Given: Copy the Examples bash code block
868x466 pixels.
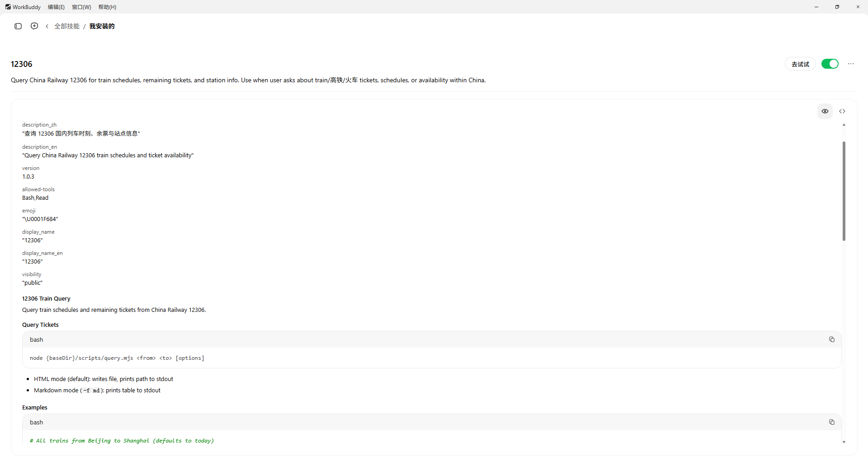Looking at the screenshot, I should click(x=832, y=422).
